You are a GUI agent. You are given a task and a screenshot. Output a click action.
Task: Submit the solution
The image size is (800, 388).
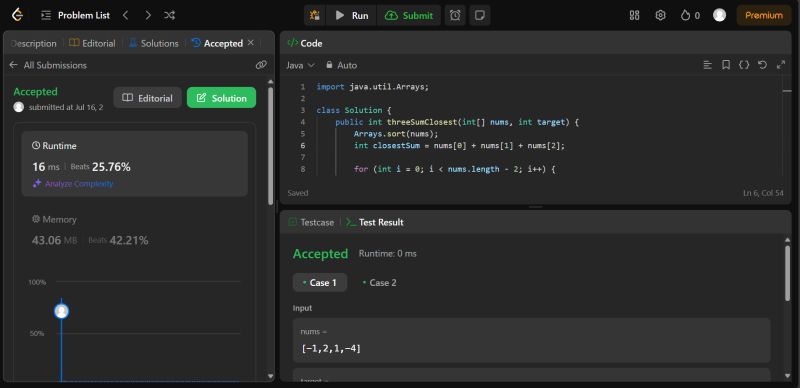(409, 15)
